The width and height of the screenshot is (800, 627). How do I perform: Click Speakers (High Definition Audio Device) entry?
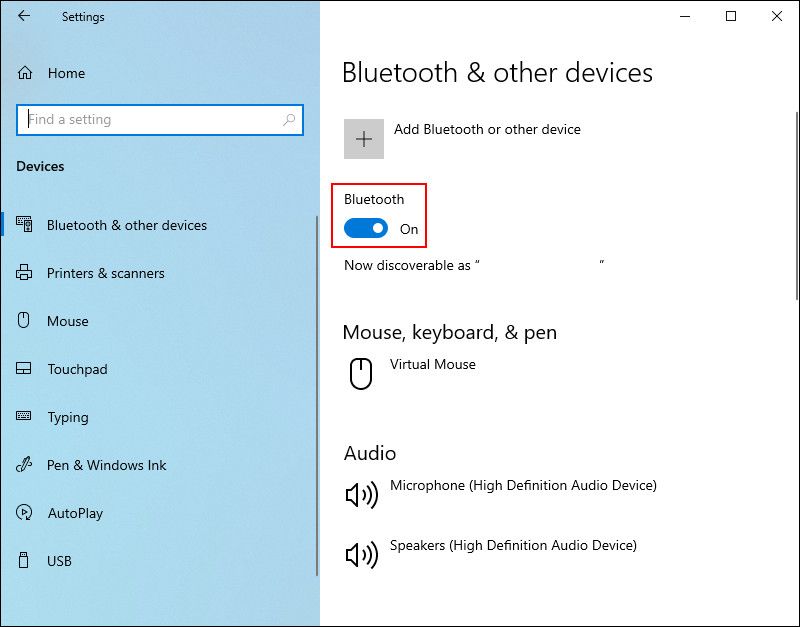(513, 546)
